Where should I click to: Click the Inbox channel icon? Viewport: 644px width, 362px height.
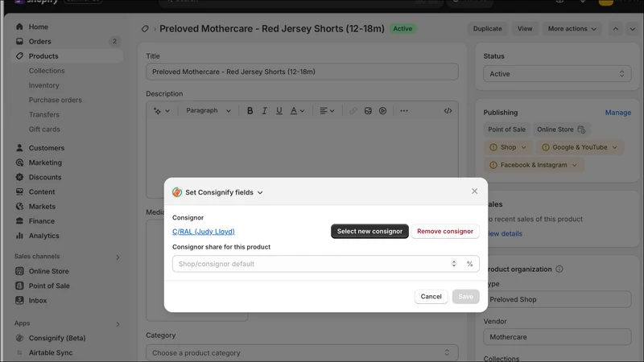(19, 300)
